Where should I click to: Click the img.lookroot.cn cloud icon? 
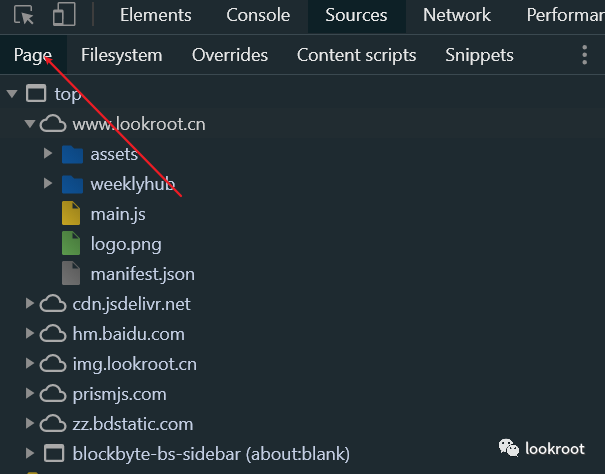click(x=53, y=364)
